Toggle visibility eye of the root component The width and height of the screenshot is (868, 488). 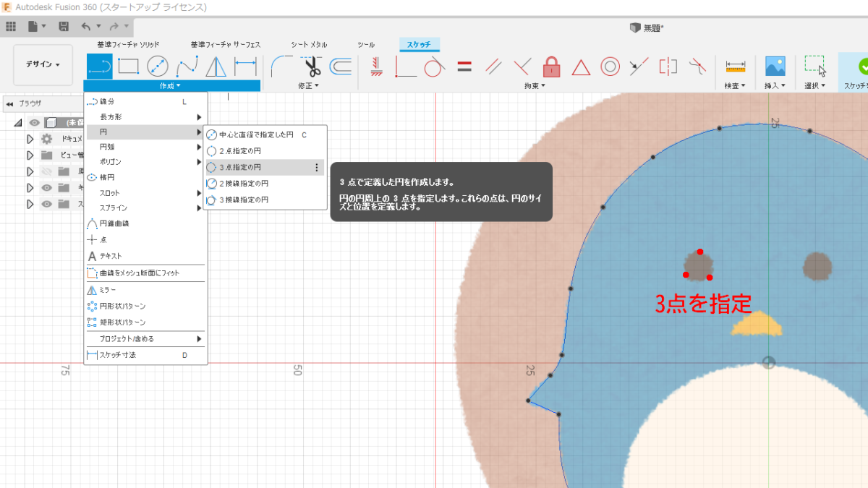[x=34, y=123]
